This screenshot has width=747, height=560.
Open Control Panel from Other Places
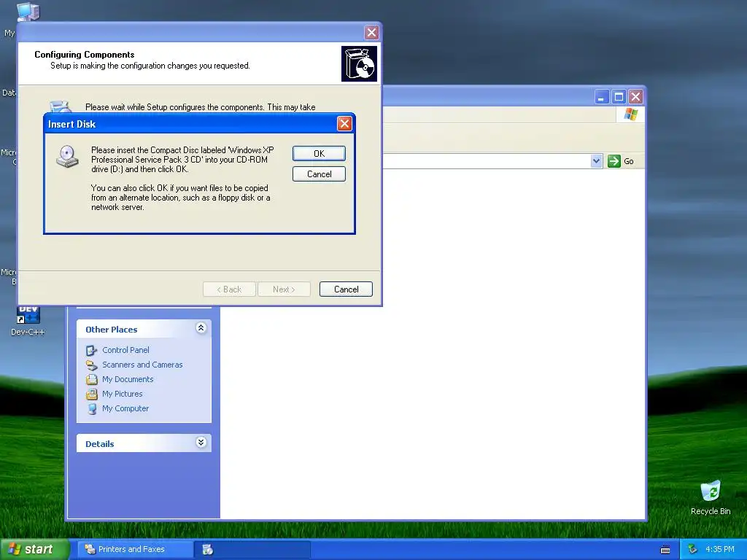125,350
